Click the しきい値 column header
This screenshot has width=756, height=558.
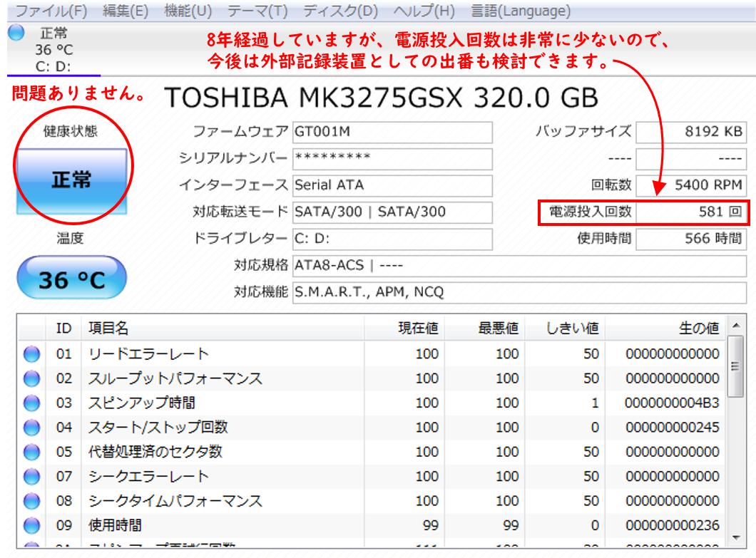(565, 328)
